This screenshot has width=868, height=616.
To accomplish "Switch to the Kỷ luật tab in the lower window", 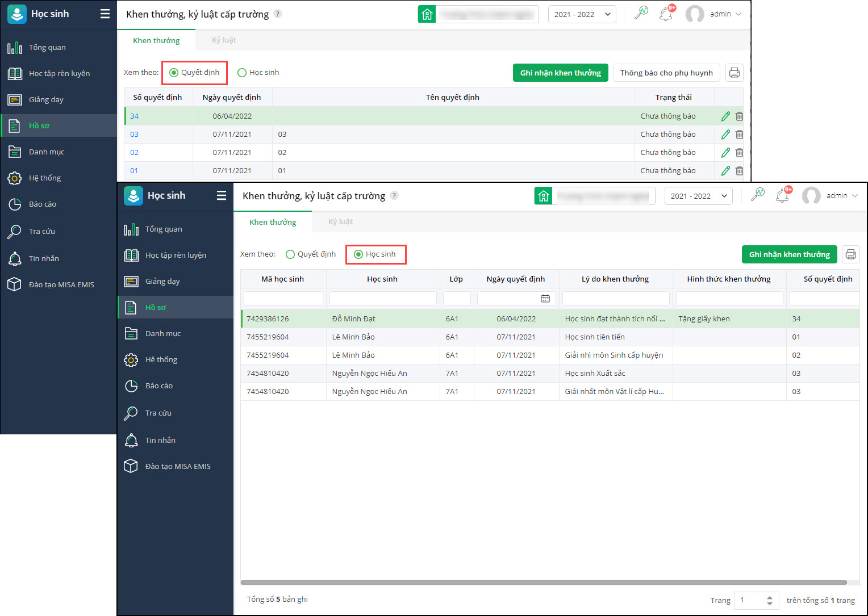I will click(340, 222).
